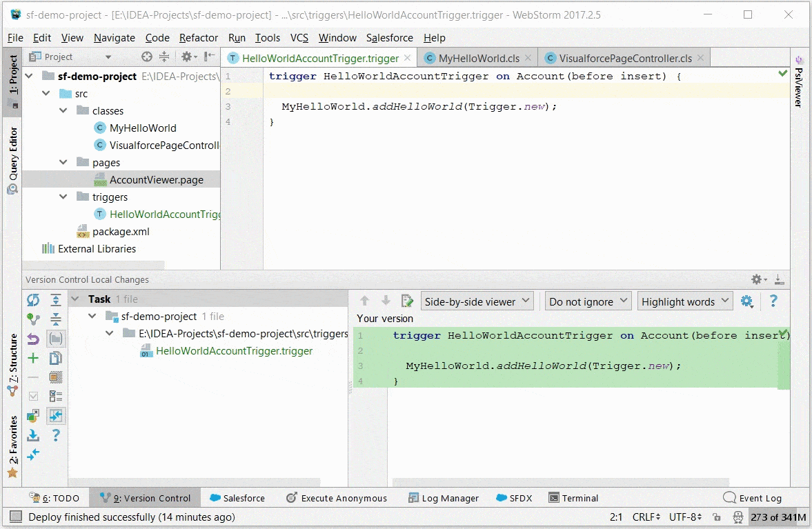
Task: Click tool window quick access status bar icon
Action: (x=16, y=517)
